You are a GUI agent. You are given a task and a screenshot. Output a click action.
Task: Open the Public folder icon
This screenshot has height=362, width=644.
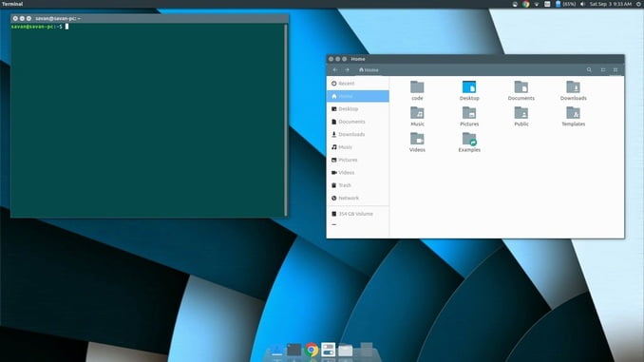pos(521,116)
